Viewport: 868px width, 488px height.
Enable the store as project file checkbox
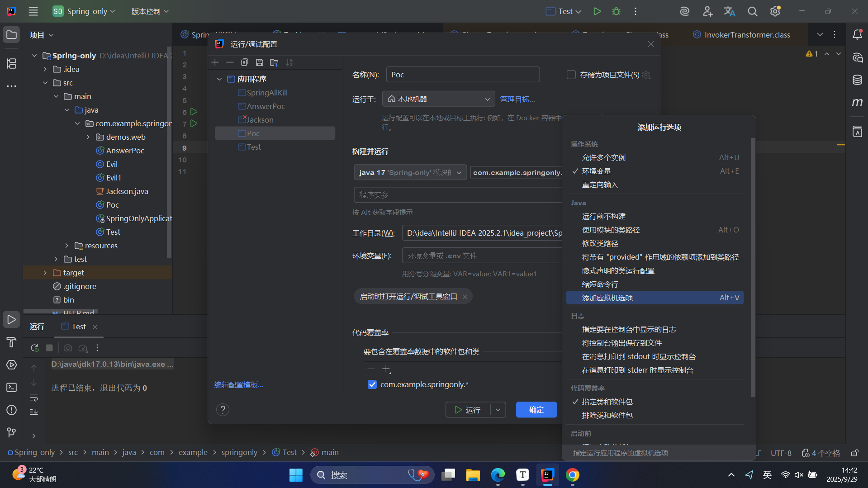tap(571, 75)
